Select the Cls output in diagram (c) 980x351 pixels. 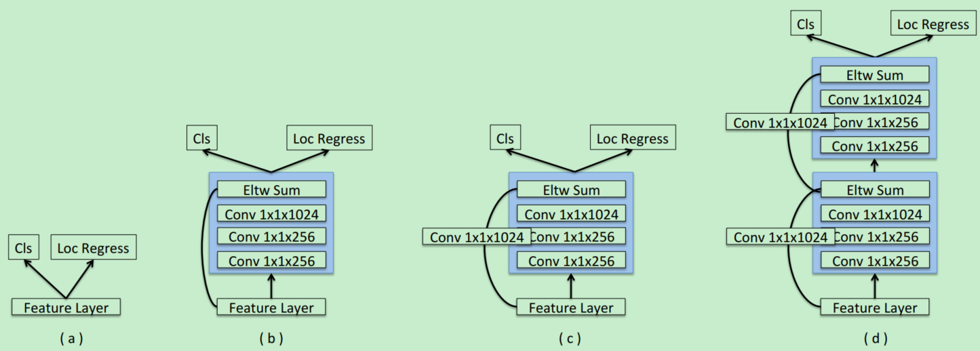coord(505,139)
